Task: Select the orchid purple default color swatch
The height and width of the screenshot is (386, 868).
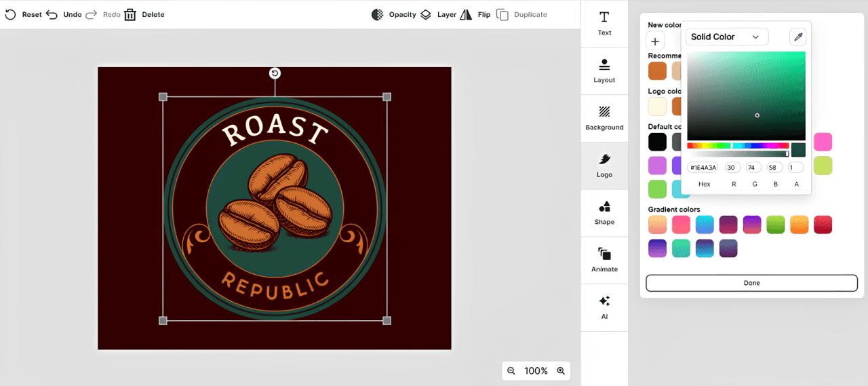Action: (x=657, y=166)
